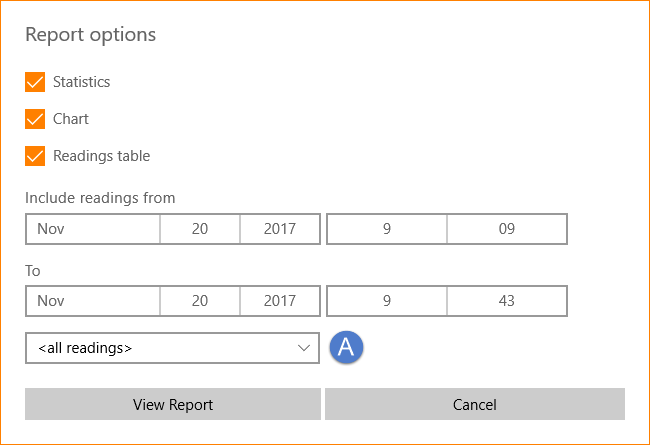Select the From day 20 field

point(200,229)
